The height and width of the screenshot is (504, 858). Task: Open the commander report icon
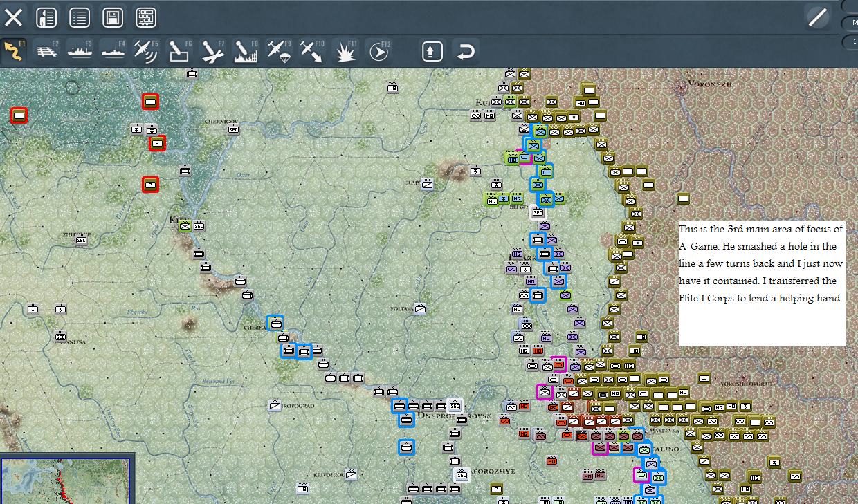pos(46,17)
